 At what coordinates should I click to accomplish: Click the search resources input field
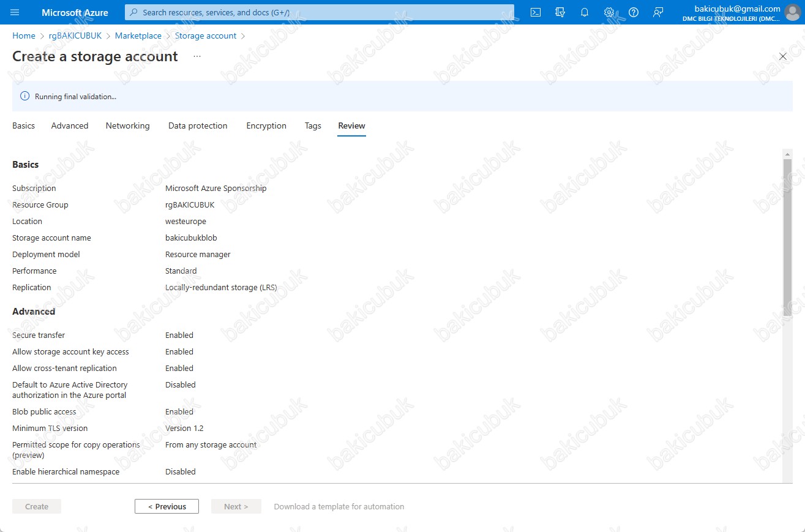320,12
